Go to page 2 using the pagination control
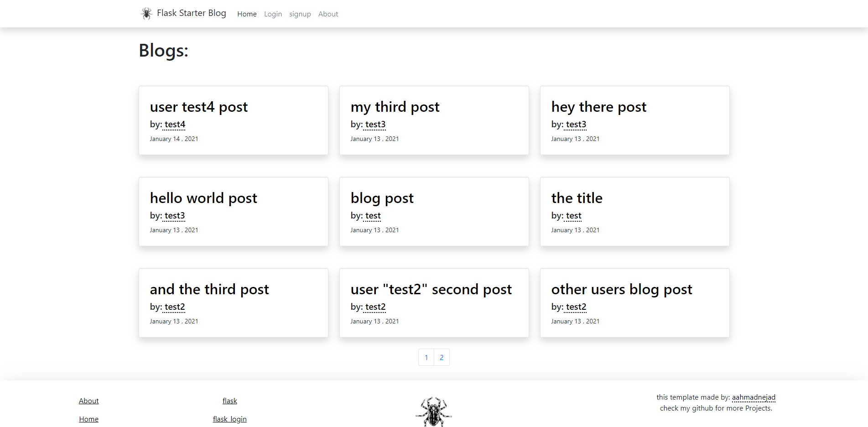This screenshot has height=427, width=868. point(441,357)
